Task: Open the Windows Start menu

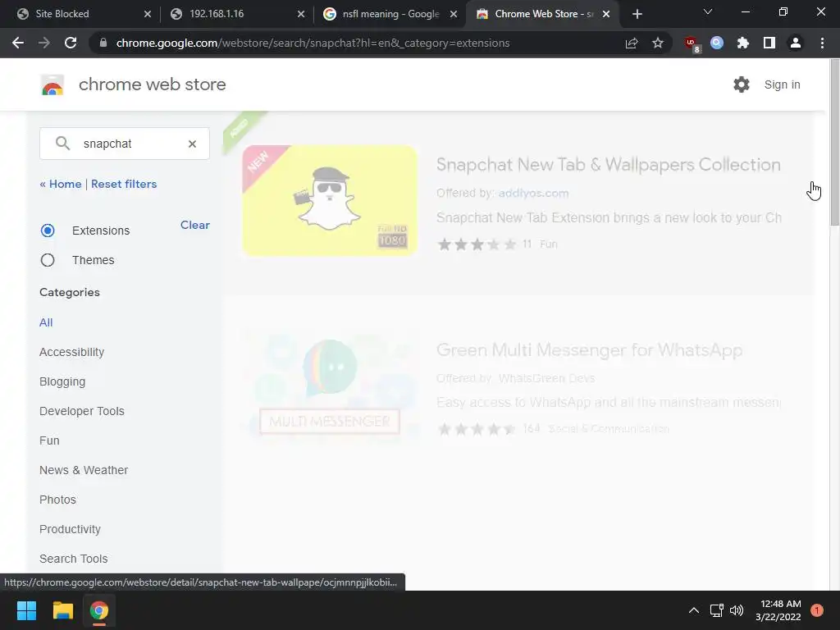Action: (26, 610)
